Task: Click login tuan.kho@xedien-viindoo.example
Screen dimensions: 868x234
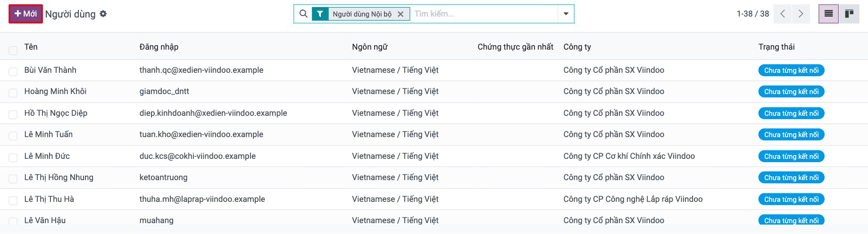Action: [201, 134]
